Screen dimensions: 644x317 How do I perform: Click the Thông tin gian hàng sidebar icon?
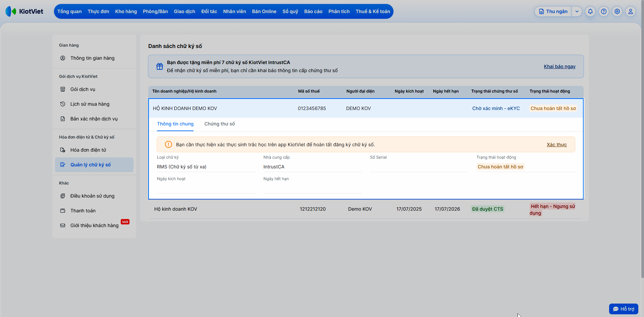click(x=63, y=58)
